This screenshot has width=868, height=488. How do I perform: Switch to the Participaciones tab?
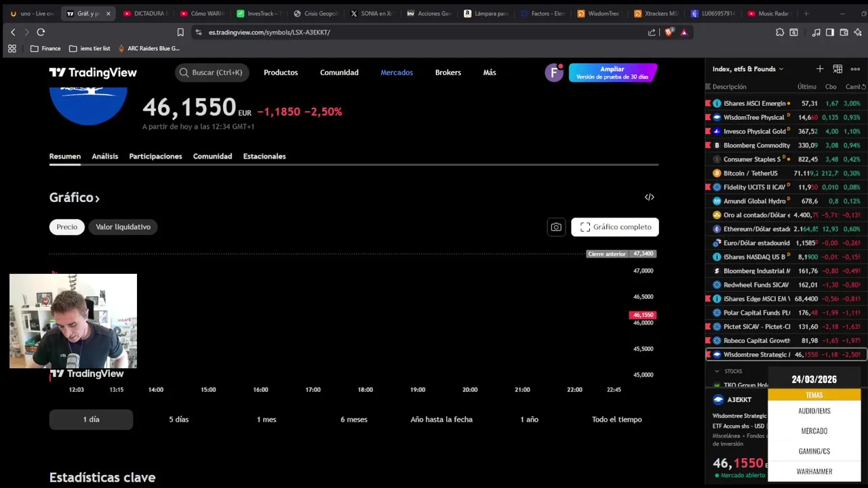[155, 156]
